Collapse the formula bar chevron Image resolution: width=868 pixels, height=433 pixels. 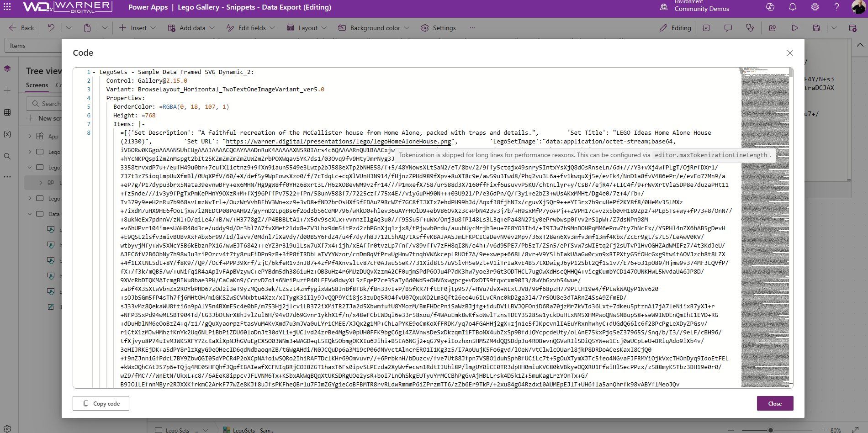click(860, 45)
